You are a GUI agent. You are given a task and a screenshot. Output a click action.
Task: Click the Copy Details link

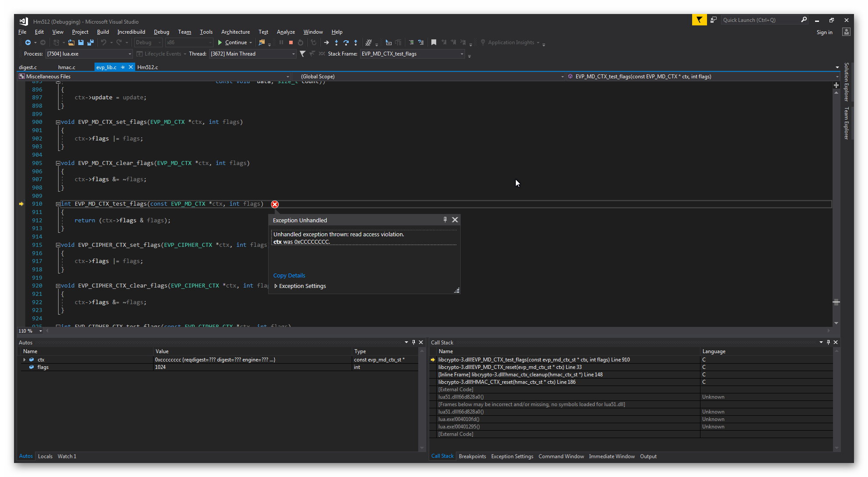pyautogui.click(x=289, y=276)
